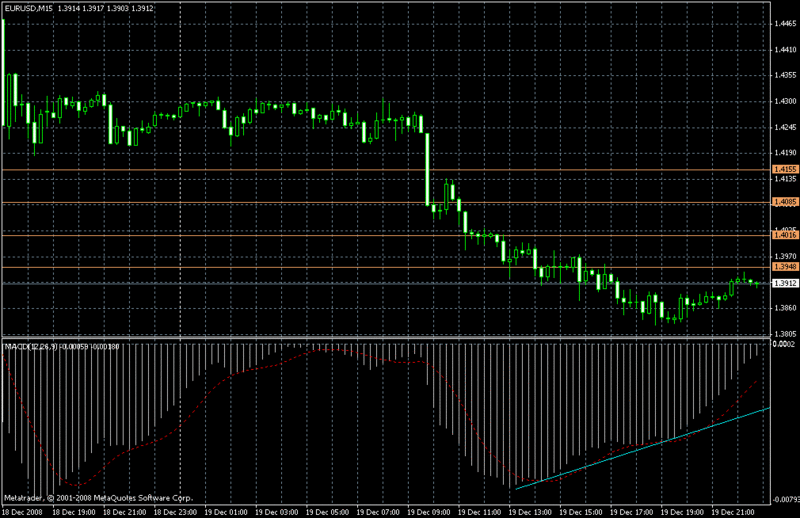Click the tall first candle at chart's left edge
The image size is (800, 518).
(x=4, y=70)
